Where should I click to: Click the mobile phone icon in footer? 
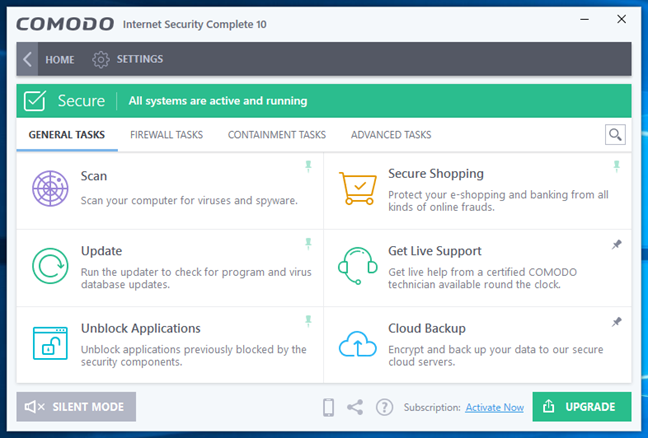tap(329, 407)
